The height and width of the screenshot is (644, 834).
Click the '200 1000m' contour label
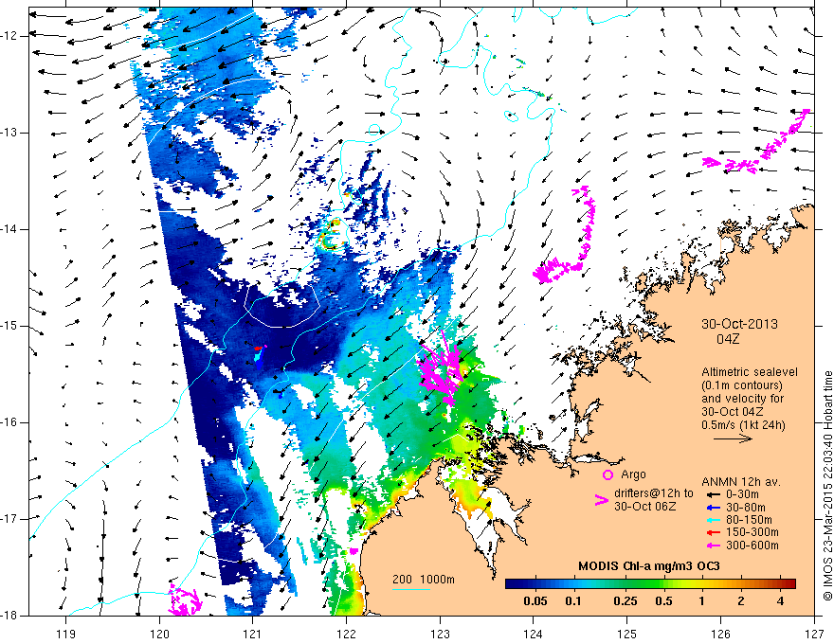pyautogui.click(x=424, y=580)
